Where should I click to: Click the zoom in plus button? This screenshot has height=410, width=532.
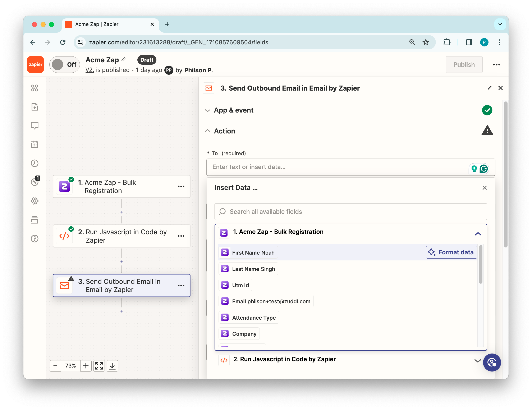coord(86,366)
